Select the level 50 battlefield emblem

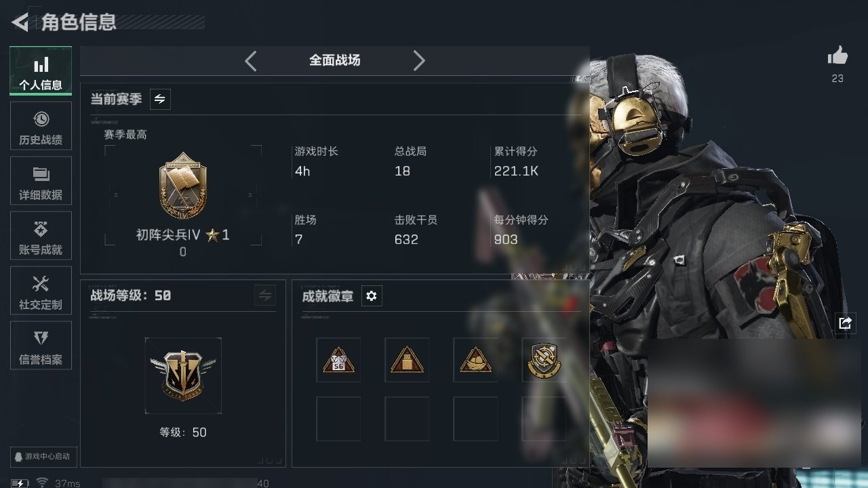click(183, 375)
